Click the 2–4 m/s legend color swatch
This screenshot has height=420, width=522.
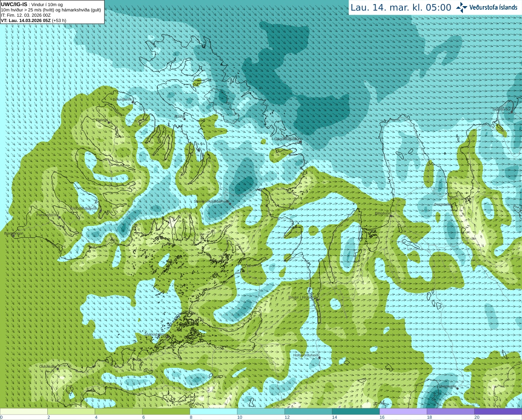pyautogui.click(x=71, y=411)
